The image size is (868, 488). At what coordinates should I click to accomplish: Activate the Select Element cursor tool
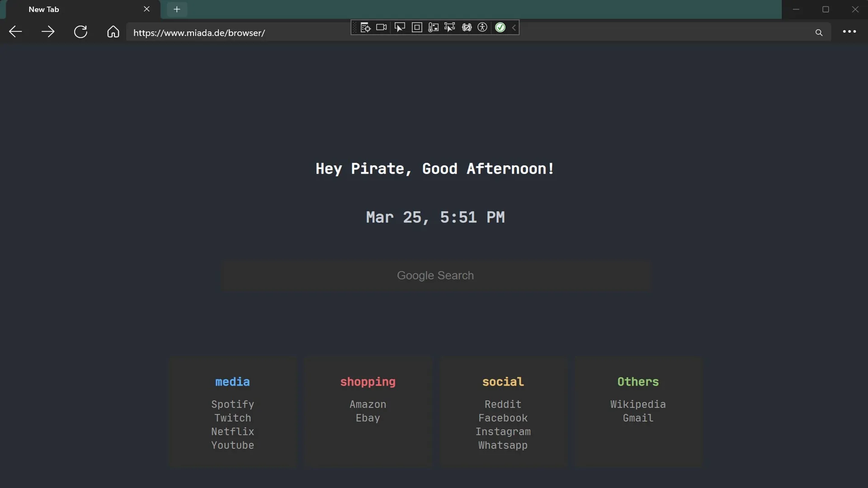coord(400,28)
